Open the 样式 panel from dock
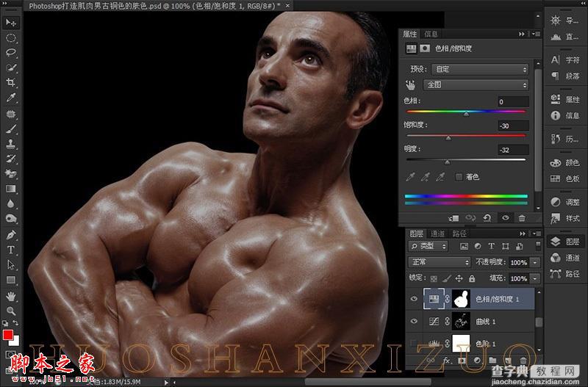 coord(565,218)
